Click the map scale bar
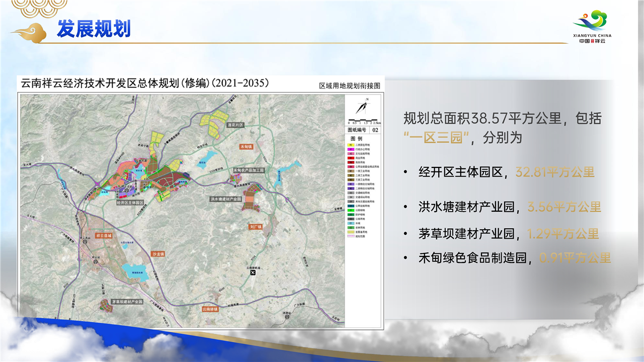The image size is (644, 362). (364, 121)
